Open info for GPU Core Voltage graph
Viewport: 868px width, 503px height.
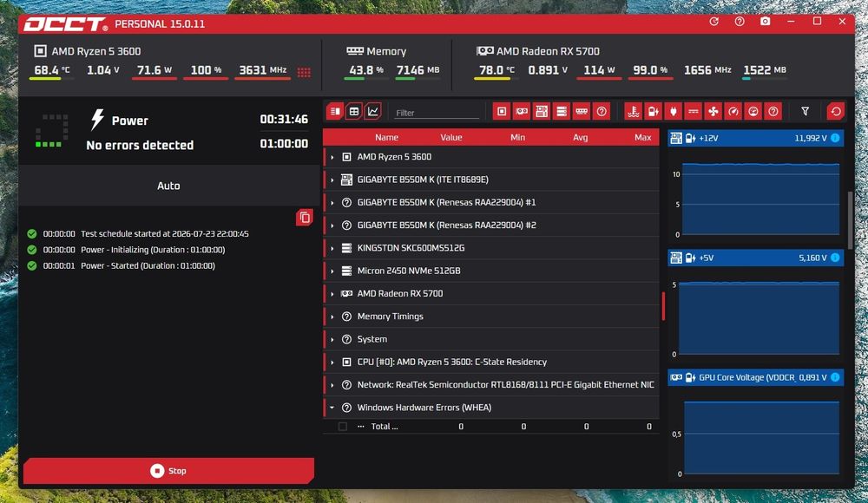click(x=835, y=377)
